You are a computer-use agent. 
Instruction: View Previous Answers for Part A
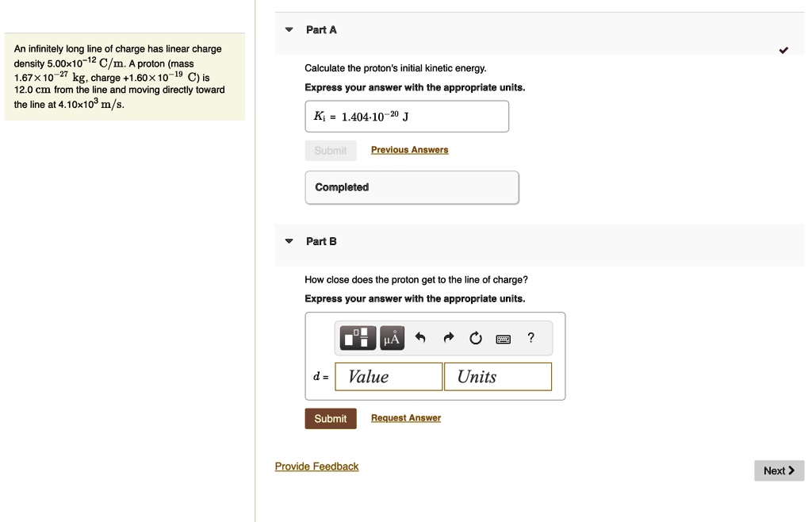pyautogui.click(x=409, y=150)
